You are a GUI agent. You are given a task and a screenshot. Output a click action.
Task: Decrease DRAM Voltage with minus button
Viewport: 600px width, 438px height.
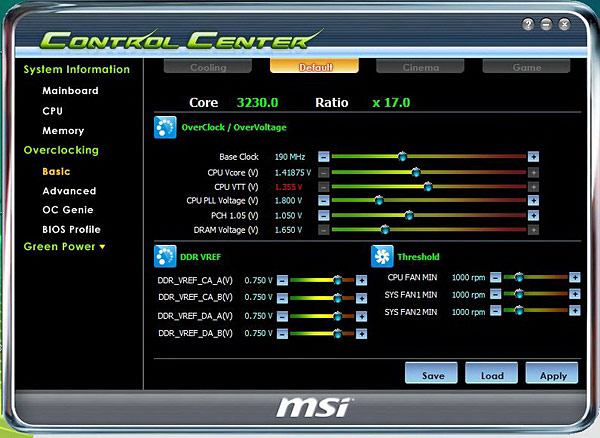(x=323, y=230)
